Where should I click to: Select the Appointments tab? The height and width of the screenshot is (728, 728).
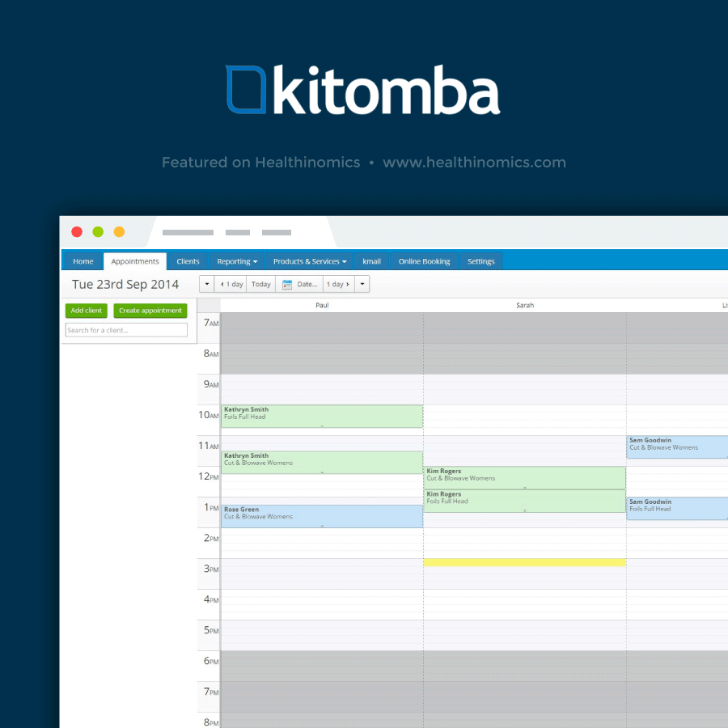pyautogui.click(x=135, y=260)
